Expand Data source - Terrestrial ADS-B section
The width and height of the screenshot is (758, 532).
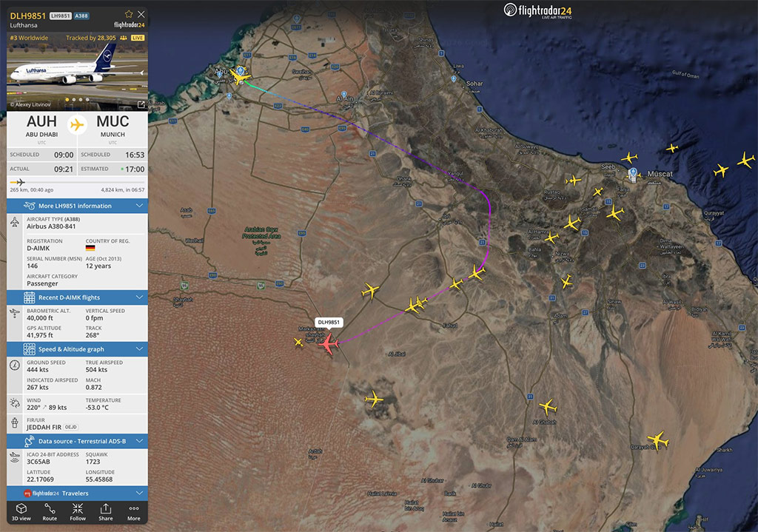77,441
